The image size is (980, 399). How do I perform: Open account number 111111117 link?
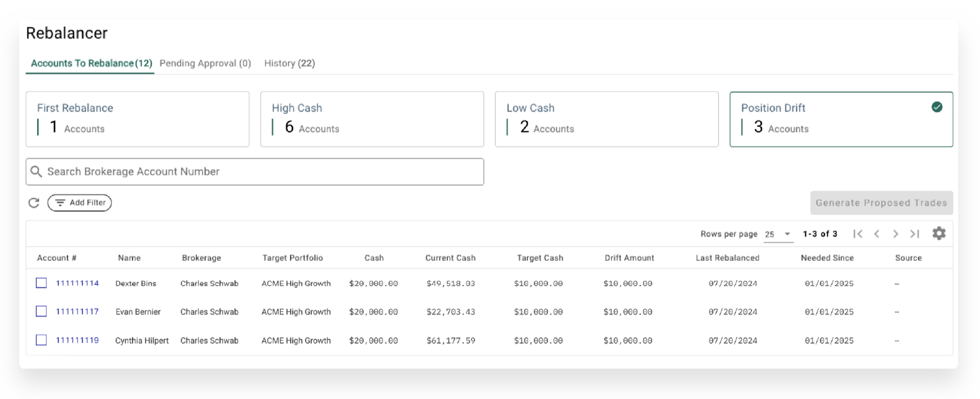[77, 312]
